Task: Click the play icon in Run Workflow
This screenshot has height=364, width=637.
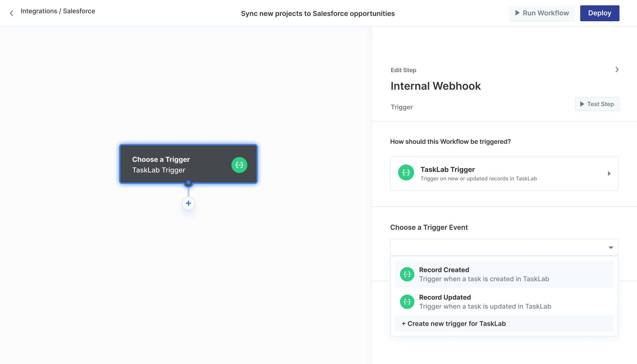Action: point(517,13)
